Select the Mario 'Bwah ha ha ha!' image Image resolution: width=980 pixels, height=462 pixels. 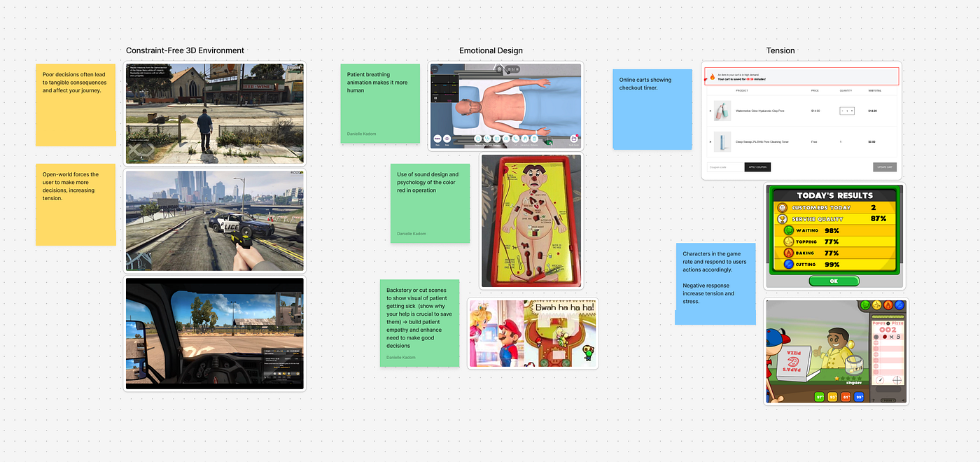(x=533, y=334)
